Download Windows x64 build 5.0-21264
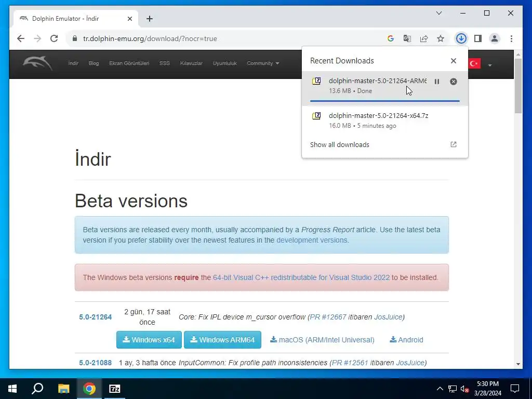This screenshot has width=532, height=399. point(149,340)
